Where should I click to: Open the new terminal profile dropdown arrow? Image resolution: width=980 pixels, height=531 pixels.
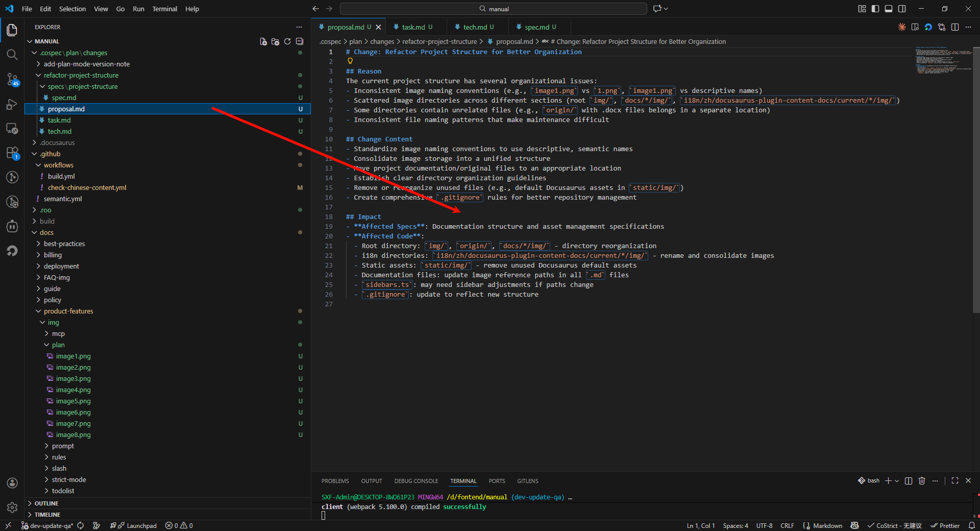point(897,480)
